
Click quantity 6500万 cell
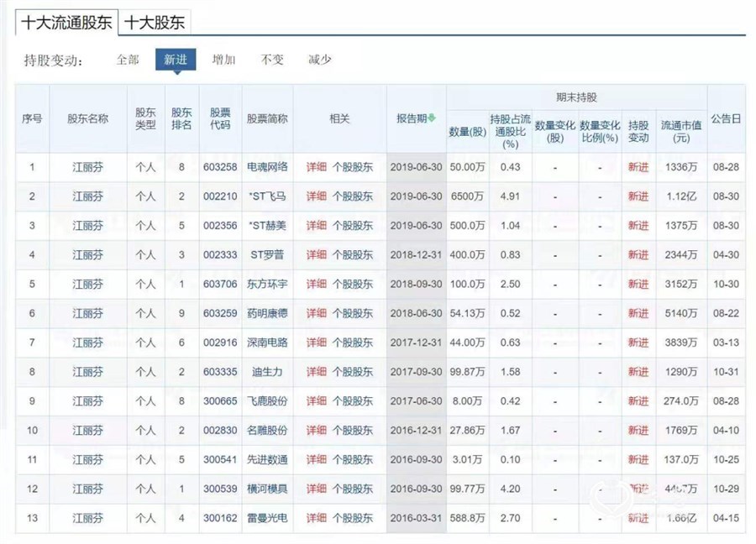coord(467,196)
